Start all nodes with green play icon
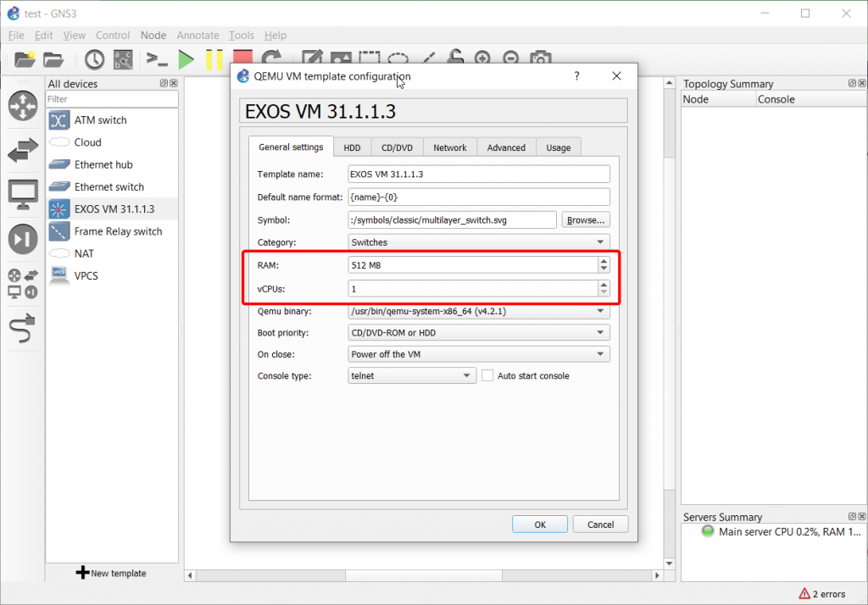The image size is (868, 605). click(186, 59)
